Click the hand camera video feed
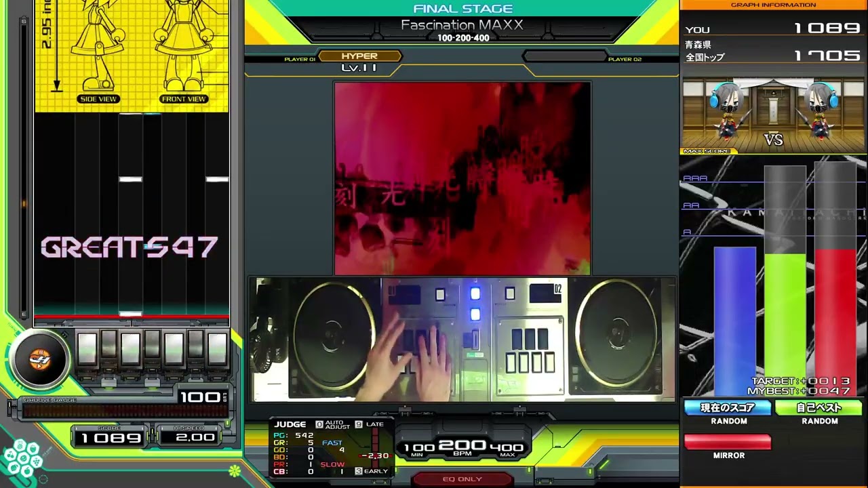This screenshot has width=868, height=488. 464,339
